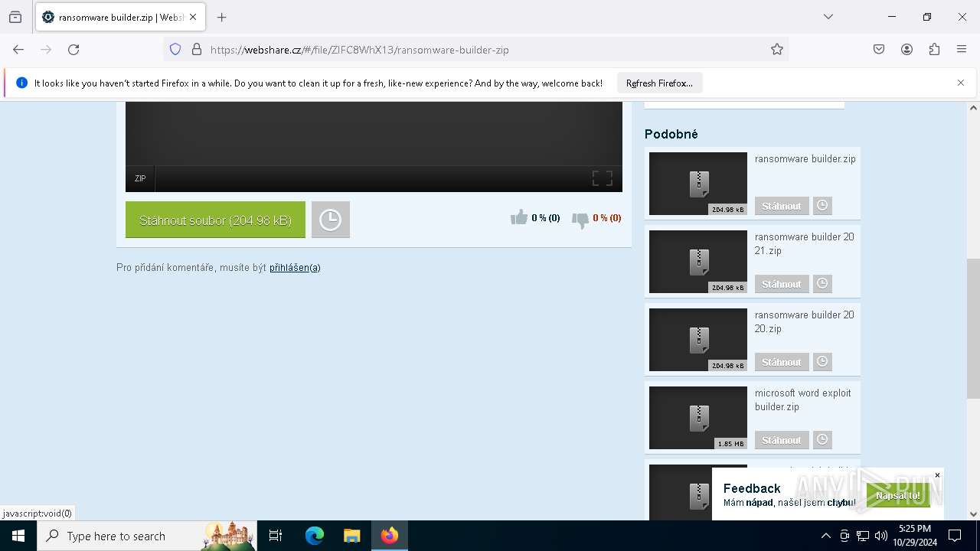Viewport: 980px width, 551px height.
Task: Click the Firefox View icon in tab bar
Action: point(15,17)
